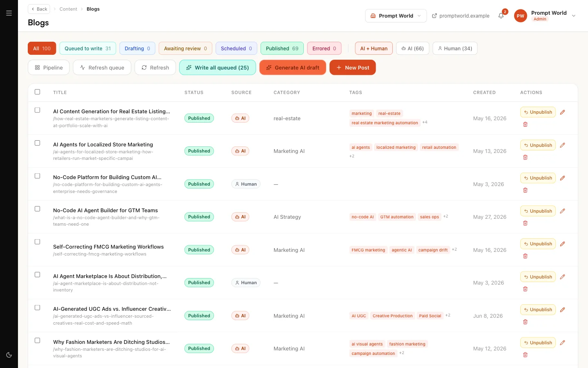
Task: Show only Human (34) posts
Action: [x=455, y=48]
